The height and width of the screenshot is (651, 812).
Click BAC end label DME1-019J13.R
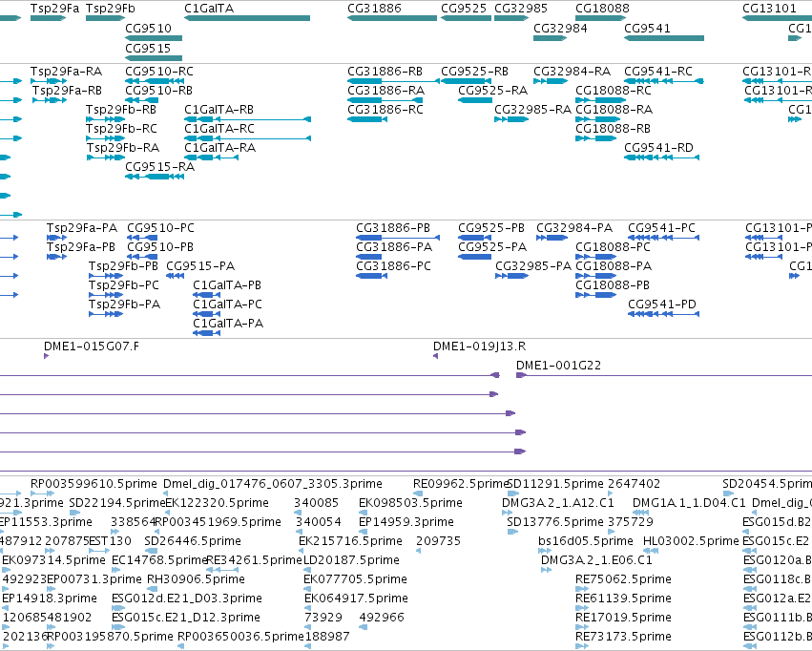[x=480, y=346]
